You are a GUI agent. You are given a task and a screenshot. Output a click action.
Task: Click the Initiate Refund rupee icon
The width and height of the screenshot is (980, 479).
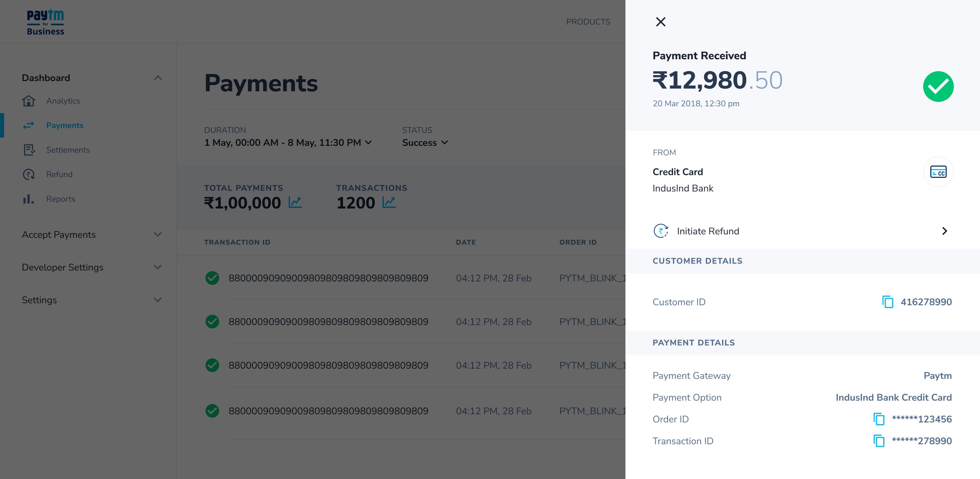661,231
